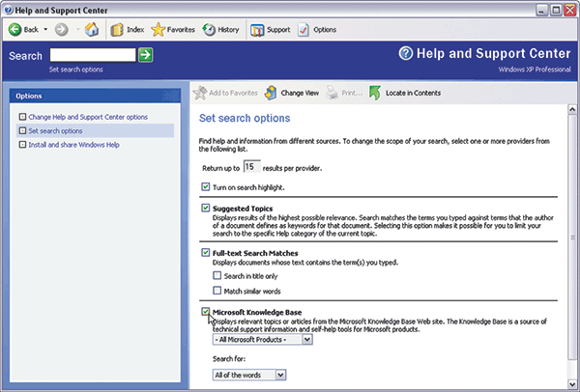Click the Options checklist icon

point(304,30)
